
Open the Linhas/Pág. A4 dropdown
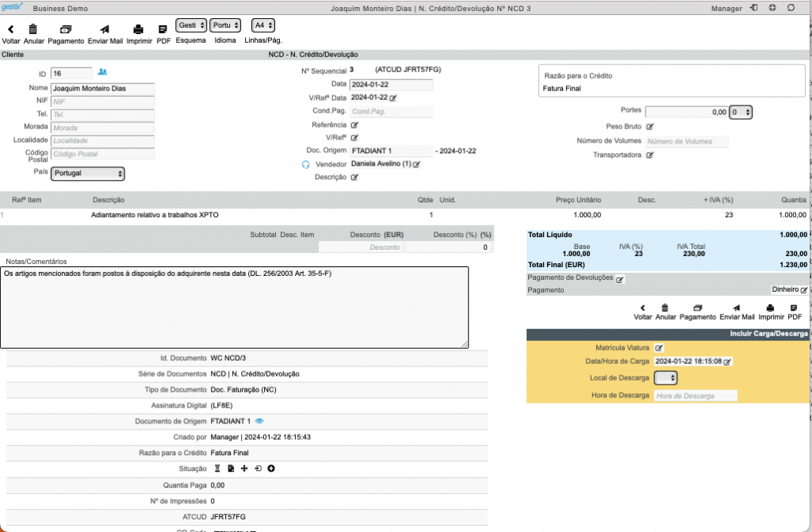pos(263,25)
